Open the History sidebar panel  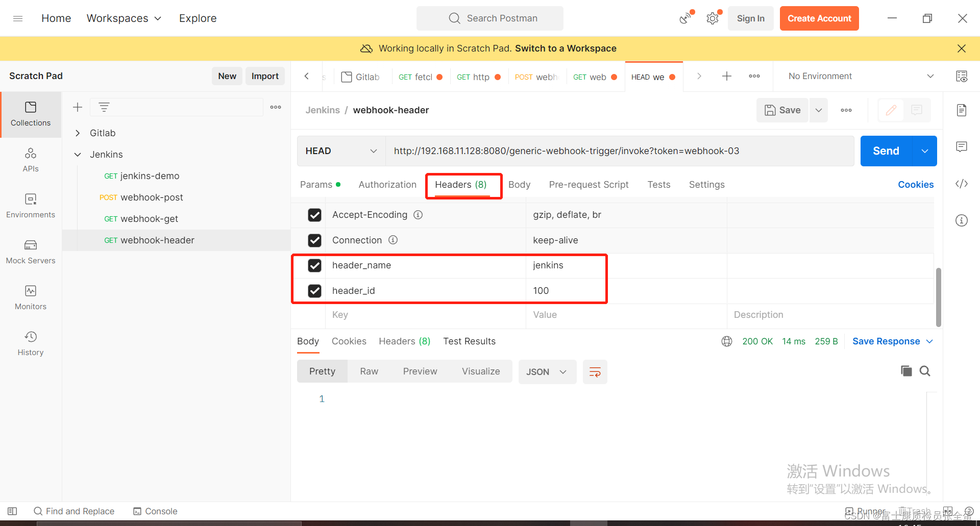[31, 344]
